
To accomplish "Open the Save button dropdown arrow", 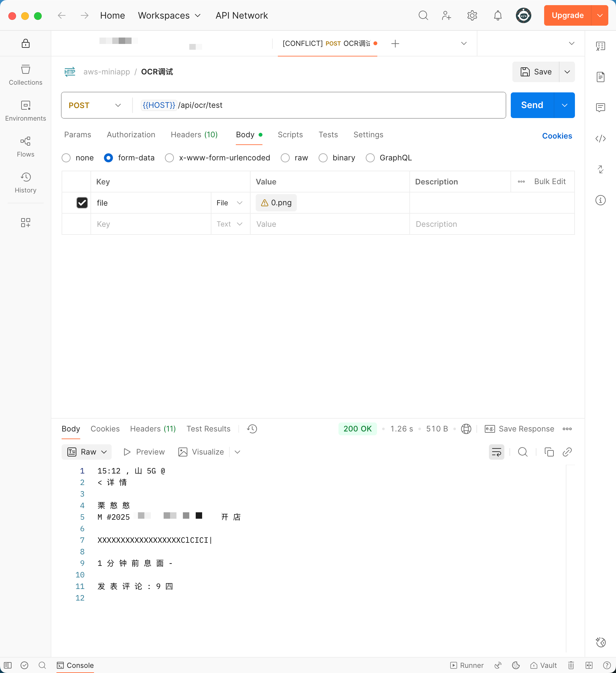I will [567, 72].
